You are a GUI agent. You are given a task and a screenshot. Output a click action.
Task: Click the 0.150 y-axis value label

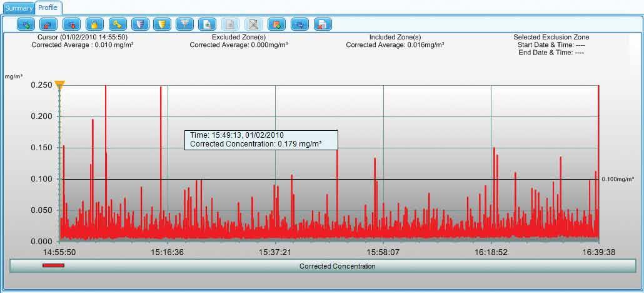pyautogui.click(x=41, y=148)
